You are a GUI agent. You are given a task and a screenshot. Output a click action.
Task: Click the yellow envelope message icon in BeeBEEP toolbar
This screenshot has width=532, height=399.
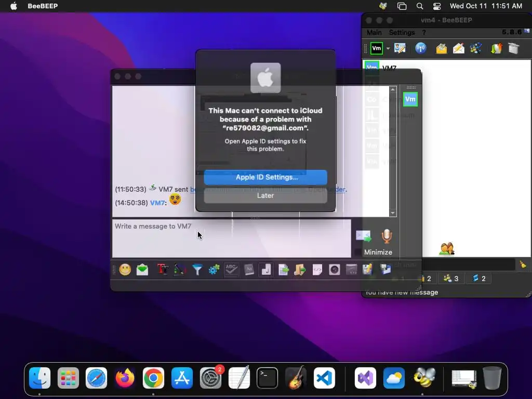[x=442, y=48]
